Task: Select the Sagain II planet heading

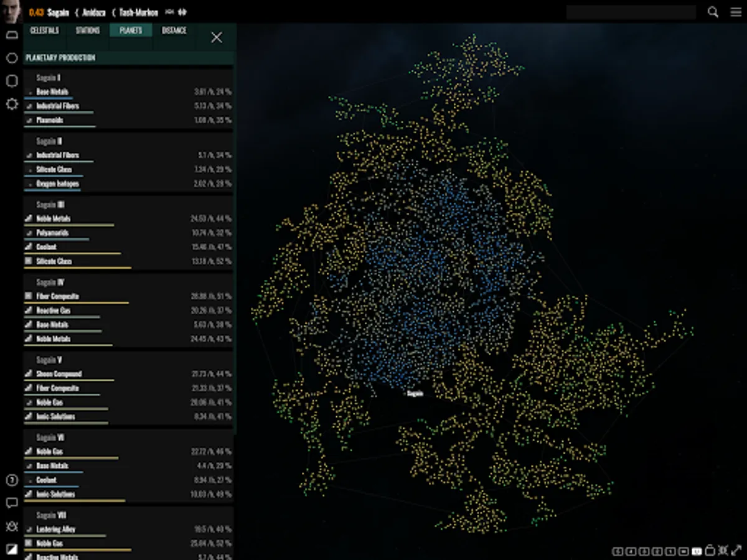Action: point(49,141)
